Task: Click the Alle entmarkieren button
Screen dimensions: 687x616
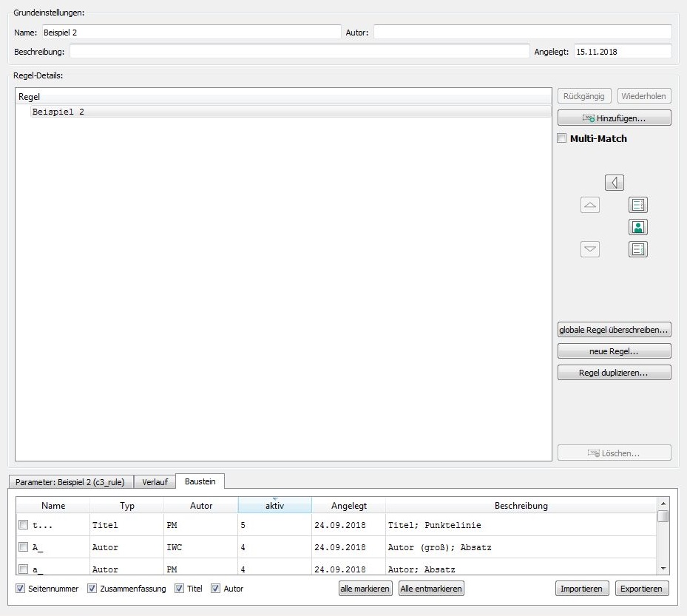Action: [431, 589]
